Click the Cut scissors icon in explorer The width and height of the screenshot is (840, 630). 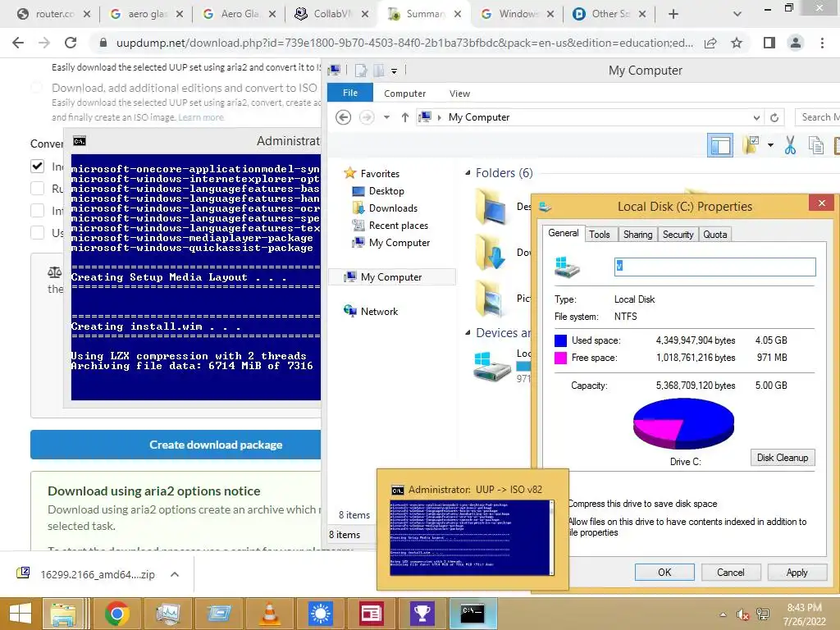(x=790, y=145)
